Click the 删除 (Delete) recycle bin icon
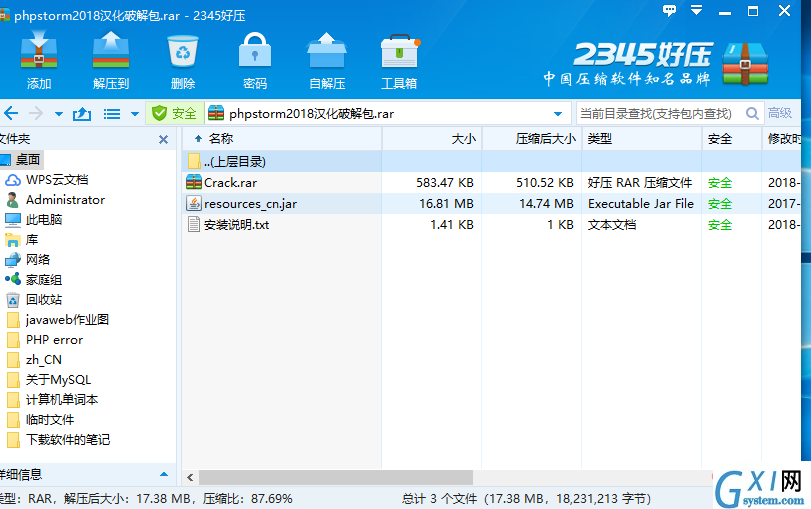The image size is (811, 509). click(183, 51)
